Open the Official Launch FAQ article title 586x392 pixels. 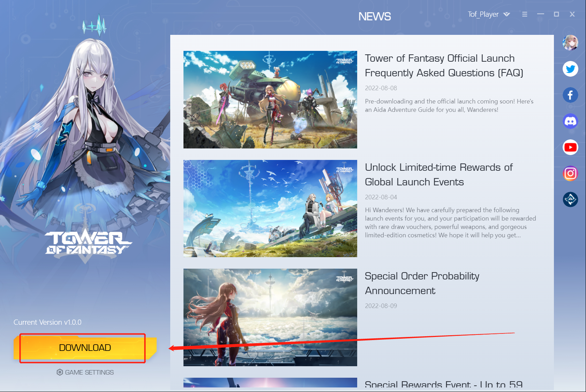444,66
